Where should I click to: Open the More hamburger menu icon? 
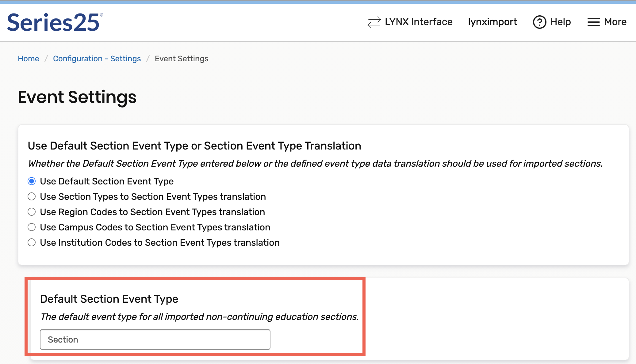(x=593, y=22)
